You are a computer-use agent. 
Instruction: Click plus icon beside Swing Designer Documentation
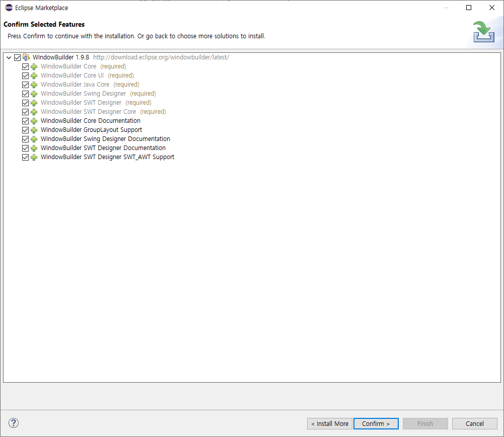click(34, 139)
